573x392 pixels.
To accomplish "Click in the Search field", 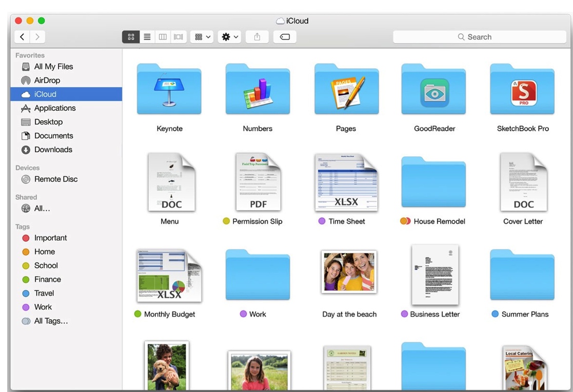I will pos(480,37).
